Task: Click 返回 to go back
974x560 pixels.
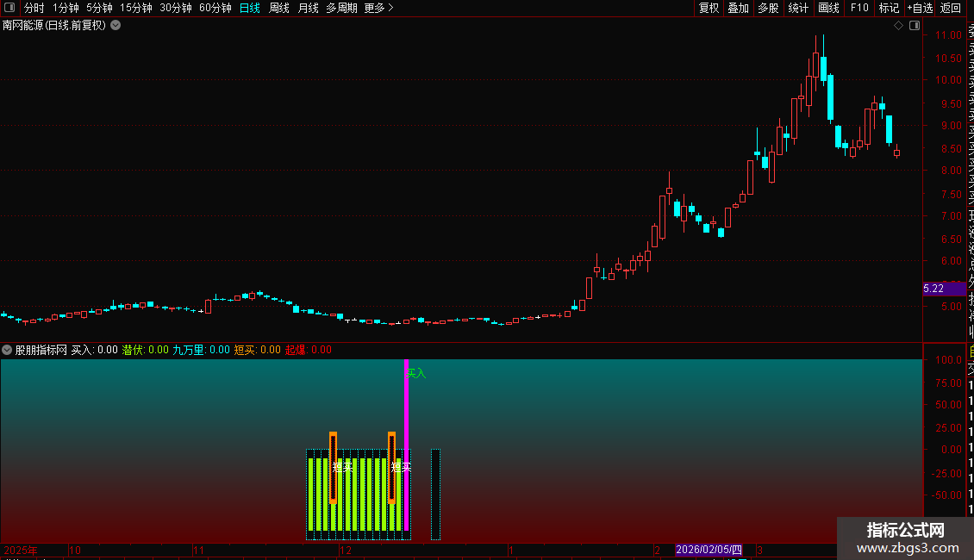Action: pos(951,8)
